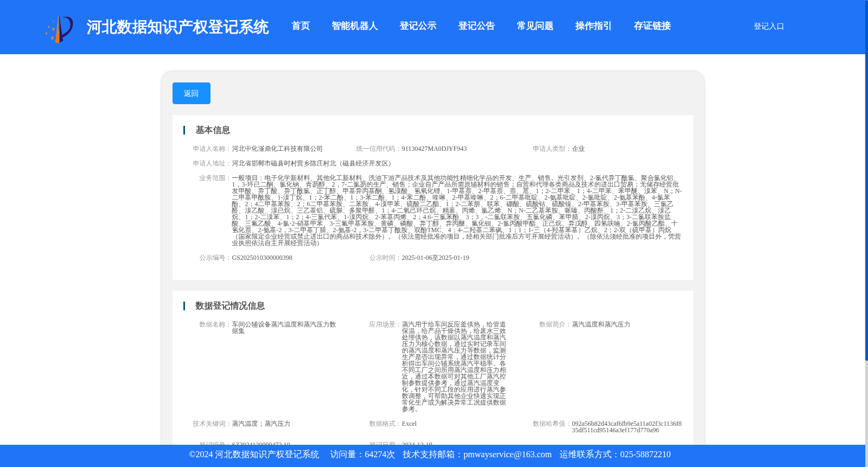Select the data format value Excel
Screen dimensions: 868x467
click(409, 424)
